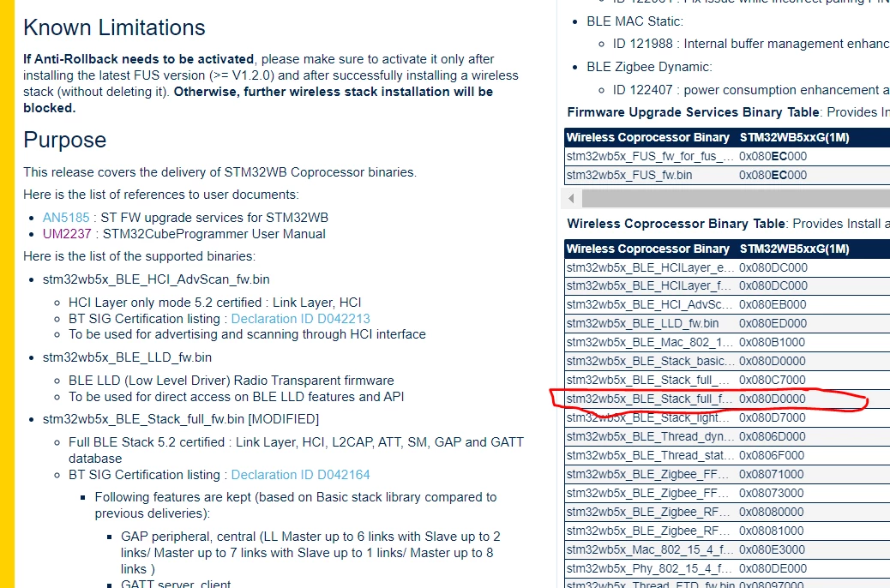Click the 0x0806F000 address cell
The width and height of the screenshot is (890, 588).
click(x=772, y=455)
